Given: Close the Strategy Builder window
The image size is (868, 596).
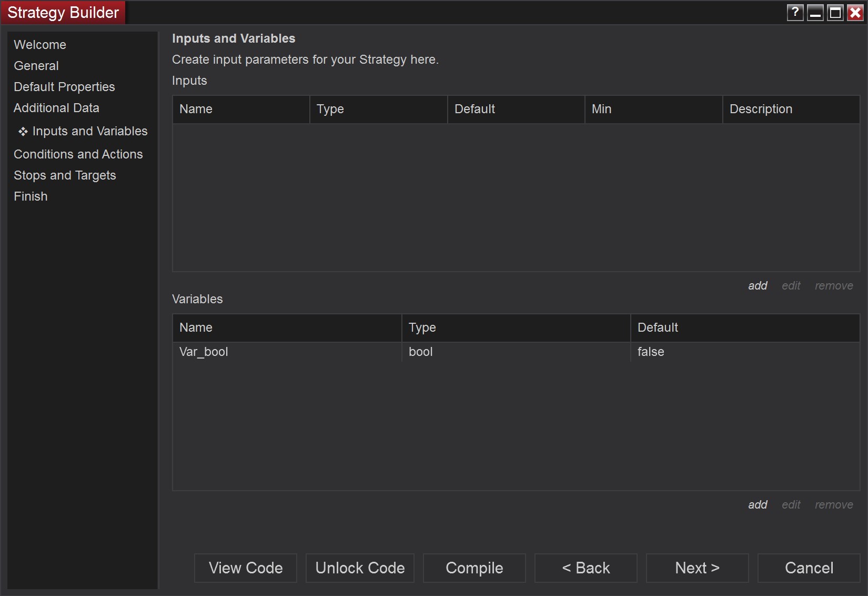Looking at the screenshot, I should coord(856,13).
